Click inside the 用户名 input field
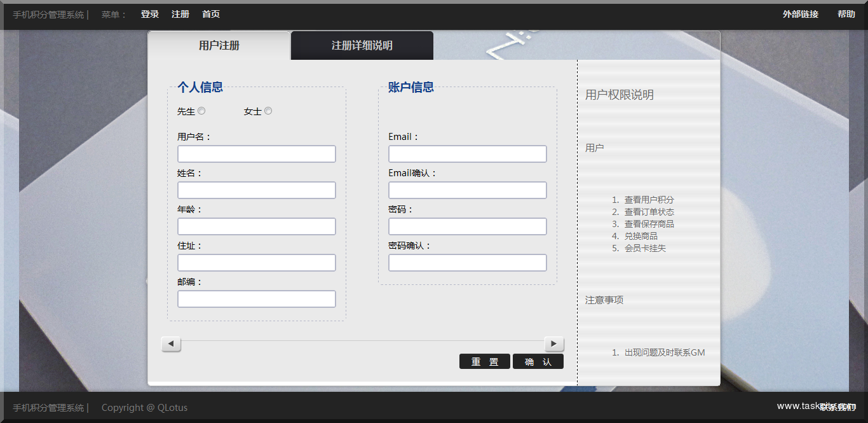 256,153
